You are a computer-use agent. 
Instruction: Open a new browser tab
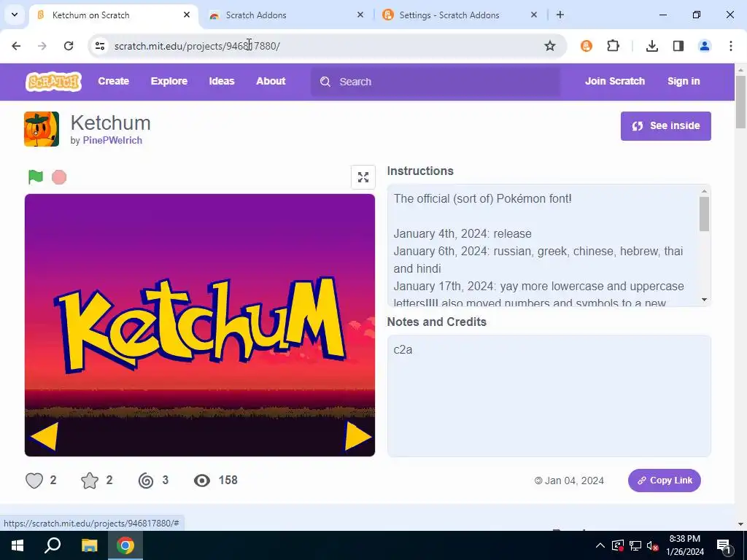(x=560, y=15)
